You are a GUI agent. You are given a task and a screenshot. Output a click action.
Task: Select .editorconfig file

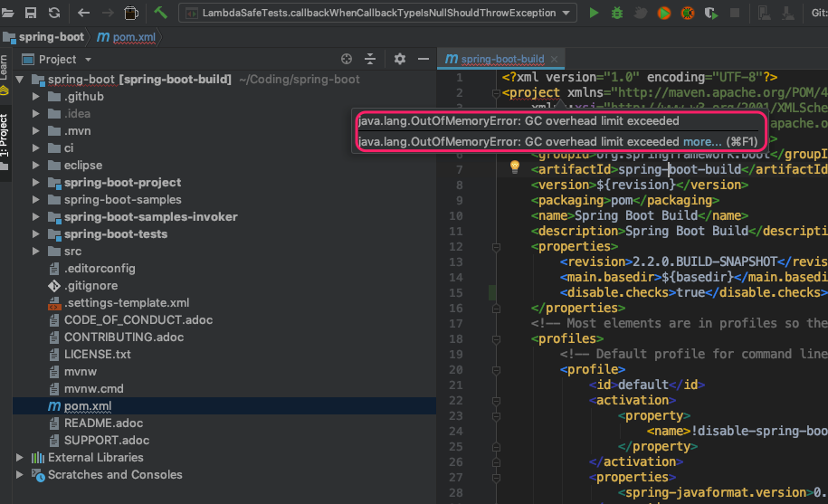click(x=100, y=268)
